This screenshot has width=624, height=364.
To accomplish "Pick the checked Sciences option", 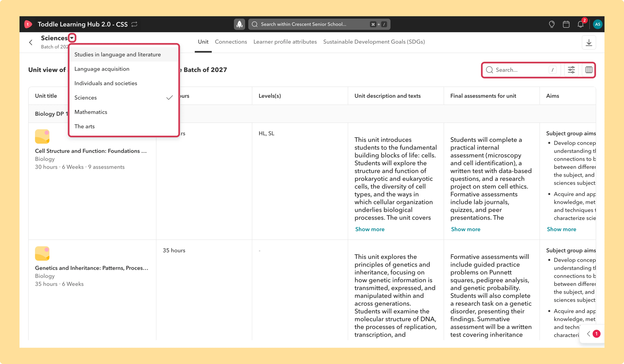I will coord(124,98).
